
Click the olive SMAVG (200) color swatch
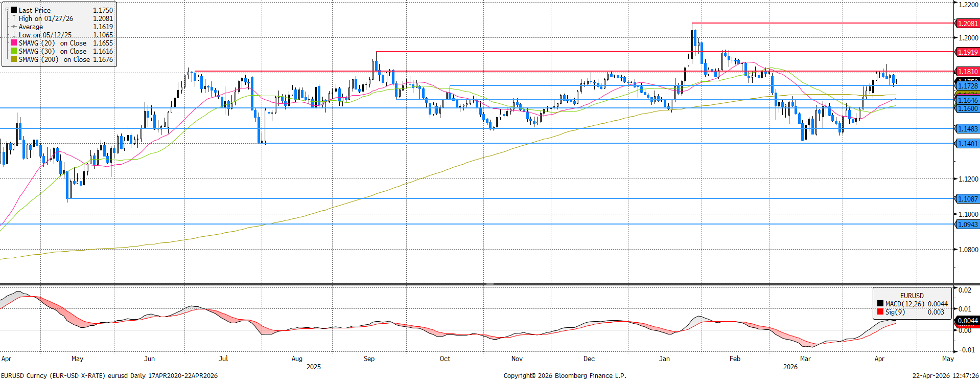[x=14, y=59]
